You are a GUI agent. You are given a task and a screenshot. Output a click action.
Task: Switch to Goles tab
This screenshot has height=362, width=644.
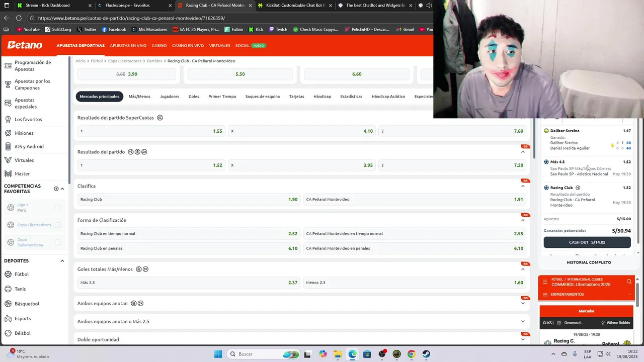(194, 97)
